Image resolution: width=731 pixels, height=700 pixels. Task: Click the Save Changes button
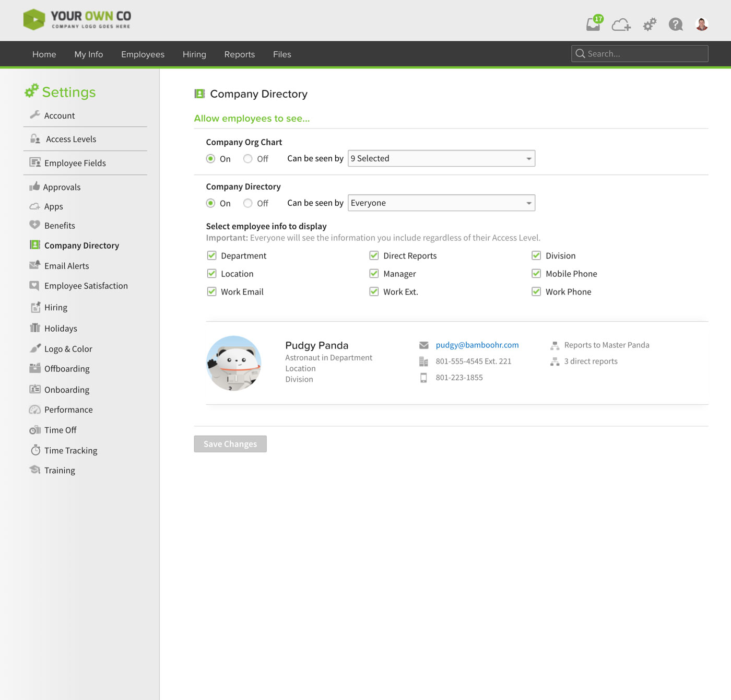coord(230,444)
